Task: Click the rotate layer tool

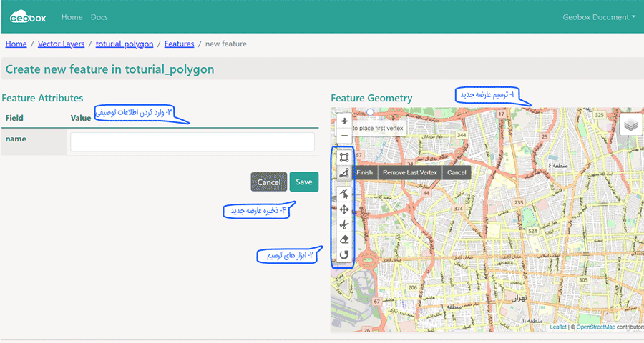Action: coord(344,254)
